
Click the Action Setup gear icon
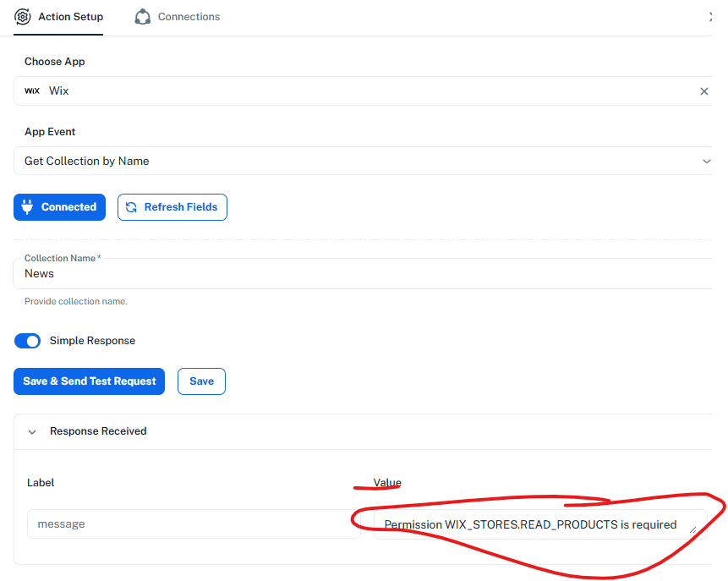coord(22,17)
